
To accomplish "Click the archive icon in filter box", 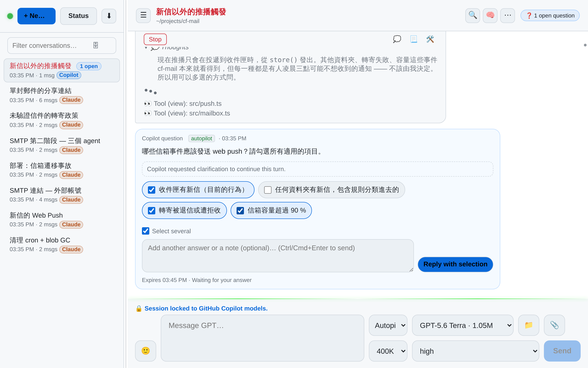I will click(96, 45).
